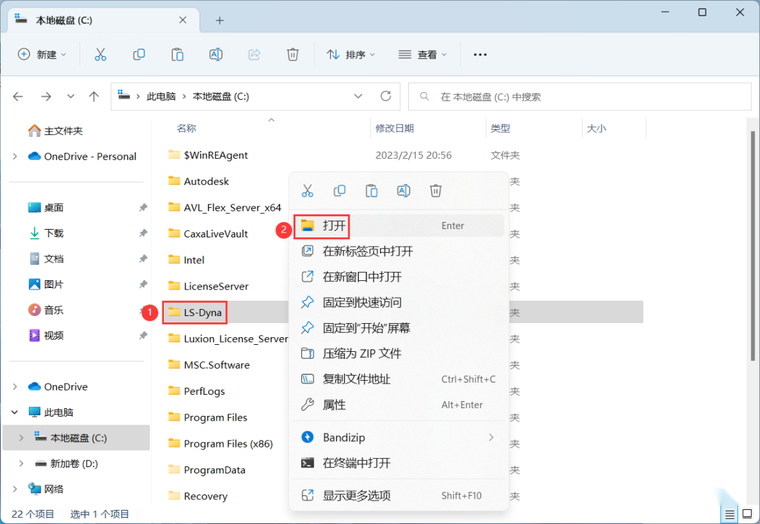This screenshot has width=760, height=524.
Task: Choose 显示更多选项 in the context menu
Action: [399, 495]
